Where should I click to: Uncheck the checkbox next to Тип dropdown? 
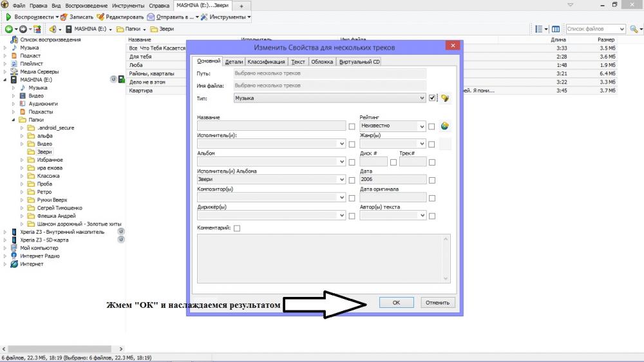[431, 98]
